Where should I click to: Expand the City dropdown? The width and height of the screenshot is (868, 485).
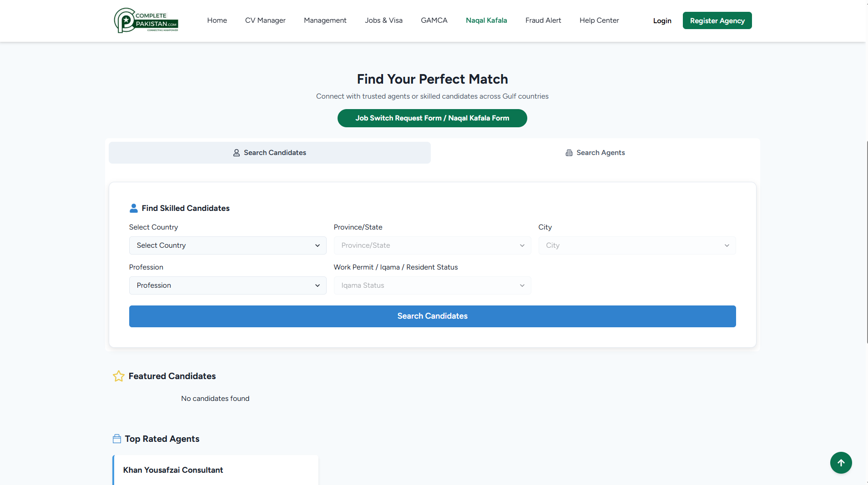tap(636, 245)
